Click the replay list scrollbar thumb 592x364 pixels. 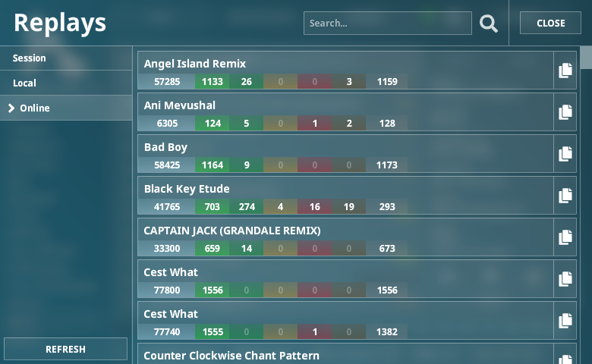(x=586, y=58)
